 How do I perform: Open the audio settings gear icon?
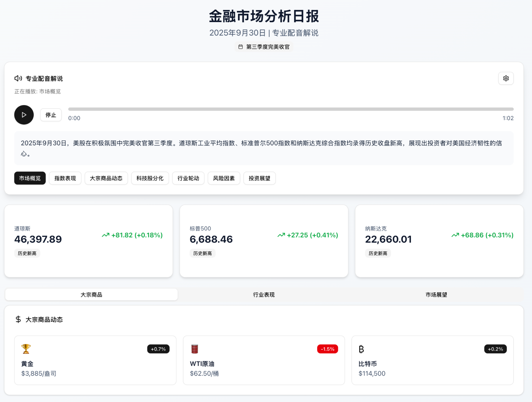pos(506,78)
